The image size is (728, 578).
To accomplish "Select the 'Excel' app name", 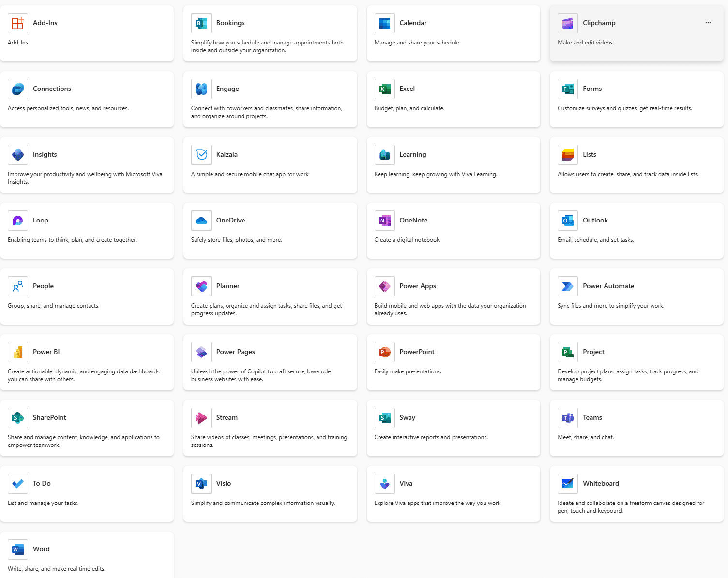I will [407, 89].
